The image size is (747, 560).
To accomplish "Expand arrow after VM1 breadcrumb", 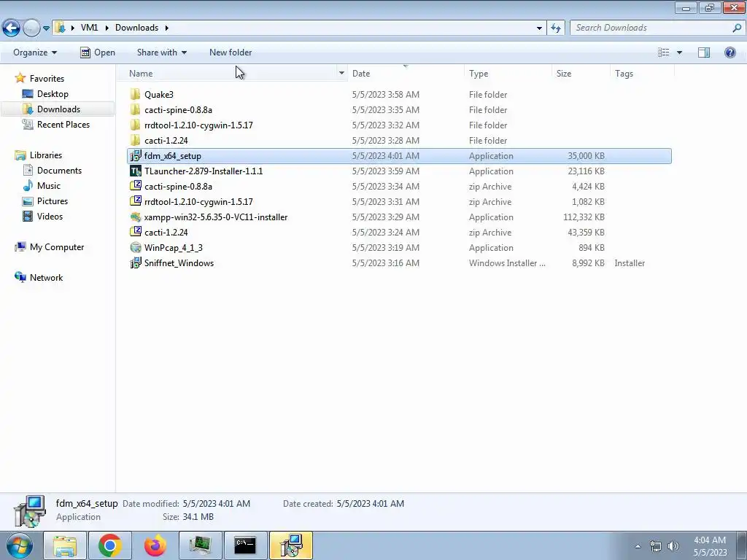I will (107, 28).
